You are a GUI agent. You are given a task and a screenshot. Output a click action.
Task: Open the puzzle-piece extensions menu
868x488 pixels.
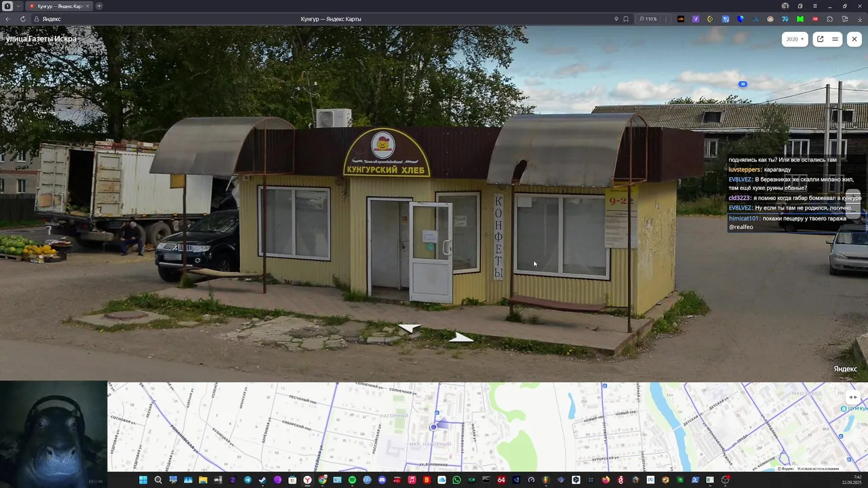point(830,19)
